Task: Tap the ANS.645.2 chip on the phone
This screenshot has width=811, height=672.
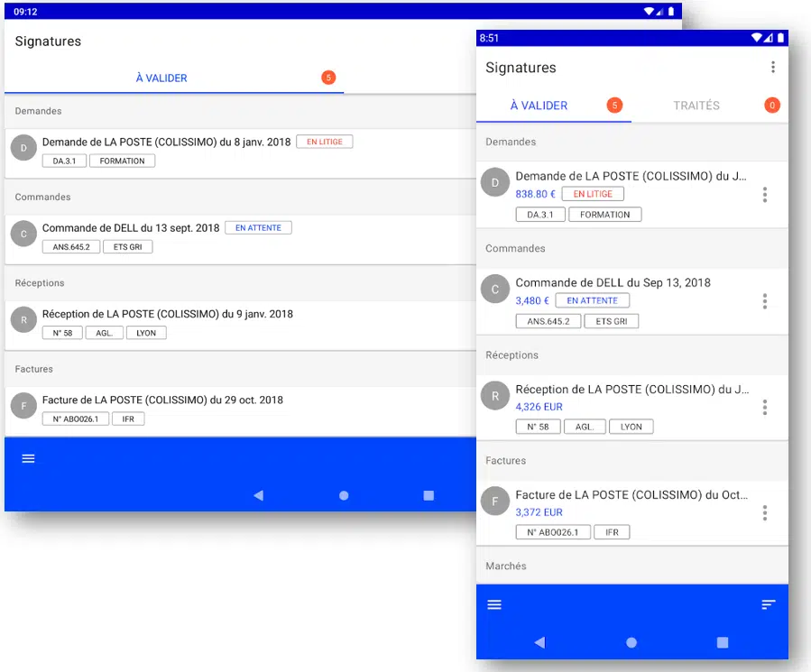Action: click(x=548, y=321)
